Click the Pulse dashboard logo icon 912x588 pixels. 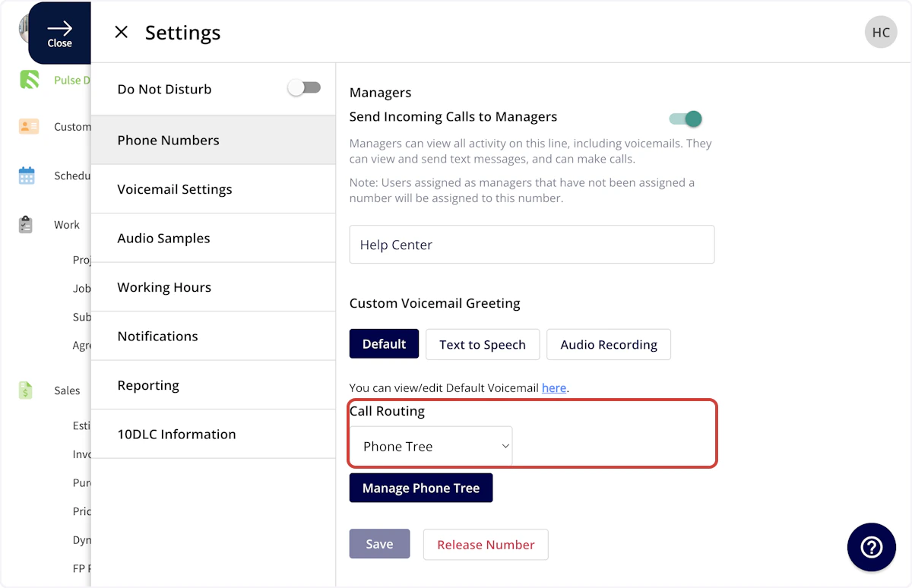tap(29, 79)
